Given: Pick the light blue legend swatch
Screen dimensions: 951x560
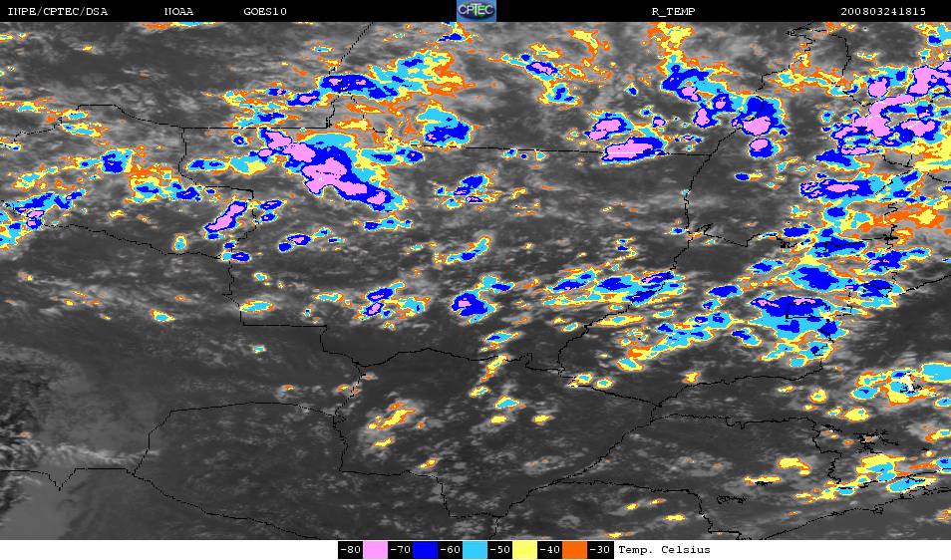Looking at the screenshot, I should pos(475,550).
